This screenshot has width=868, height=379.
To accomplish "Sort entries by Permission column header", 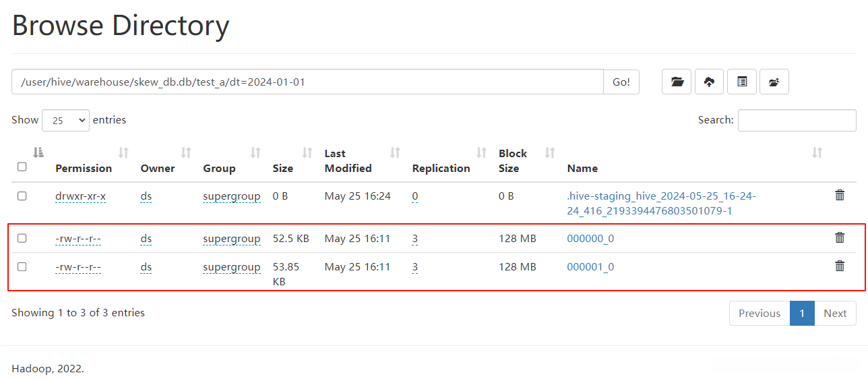I will point(84,168).
